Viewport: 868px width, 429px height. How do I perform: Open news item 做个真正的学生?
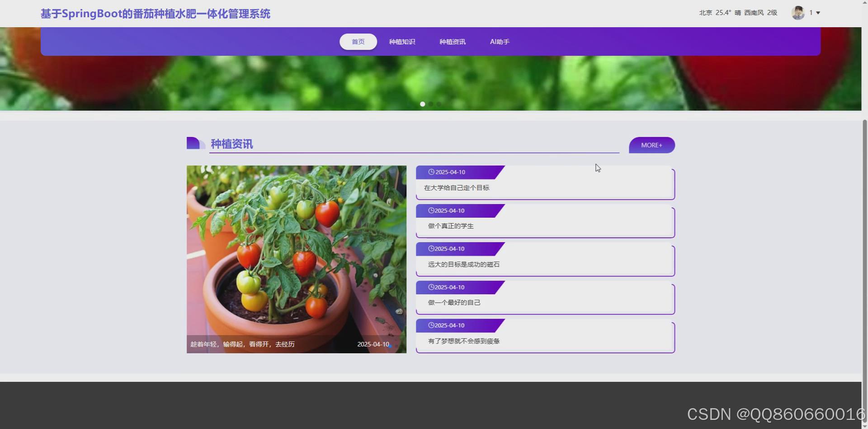(545, 221)
